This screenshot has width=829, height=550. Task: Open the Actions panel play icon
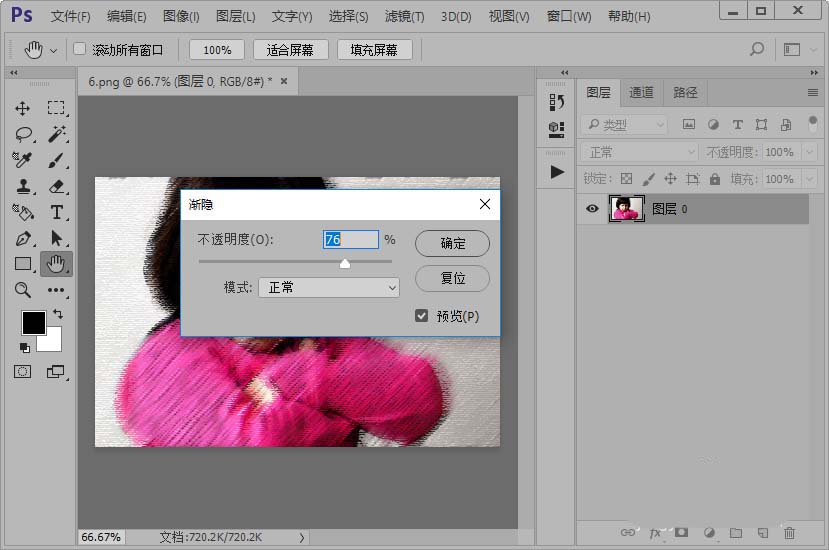[x=557, y=172]
